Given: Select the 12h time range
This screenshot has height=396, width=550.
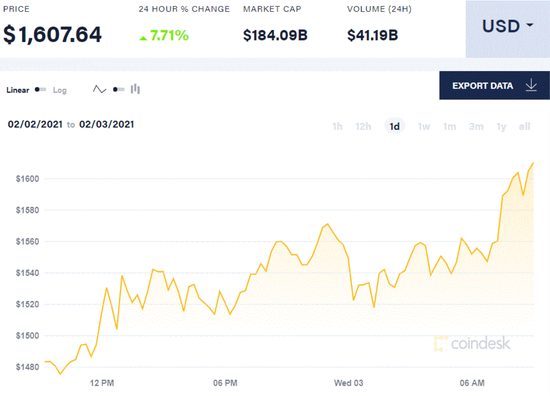Looking at the screenshot, I should point(363,126).
